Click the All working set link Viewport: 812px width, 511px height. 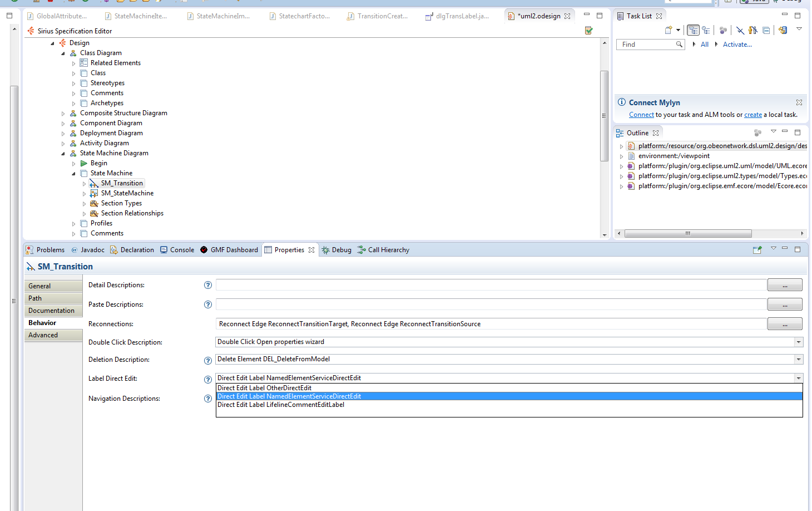point(705,45)
